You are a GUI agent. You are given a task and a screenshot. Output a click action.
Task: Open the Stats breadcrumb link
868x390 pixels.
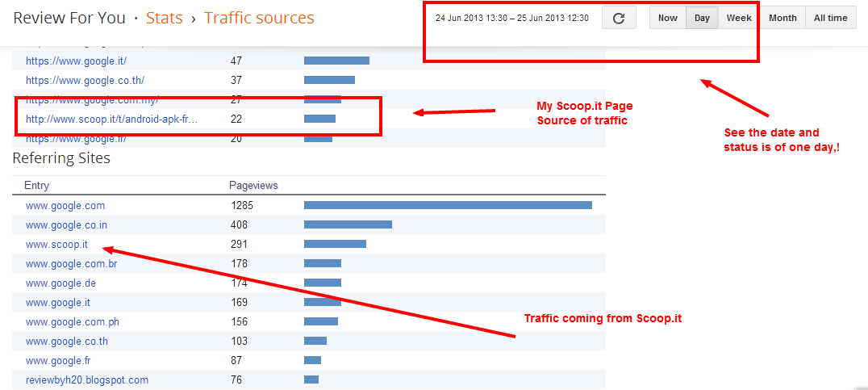(x=165, y=18)
